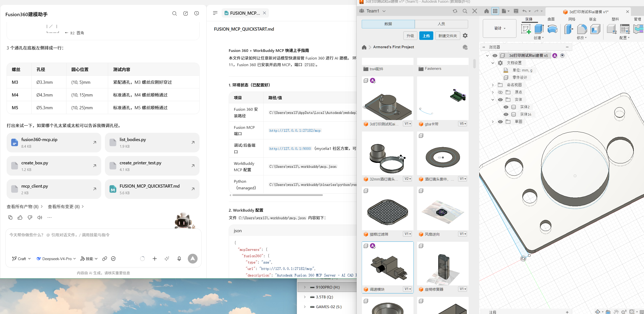Open chat history clock icon
This screenshot has width=644, height=314.
pos(197,13)
